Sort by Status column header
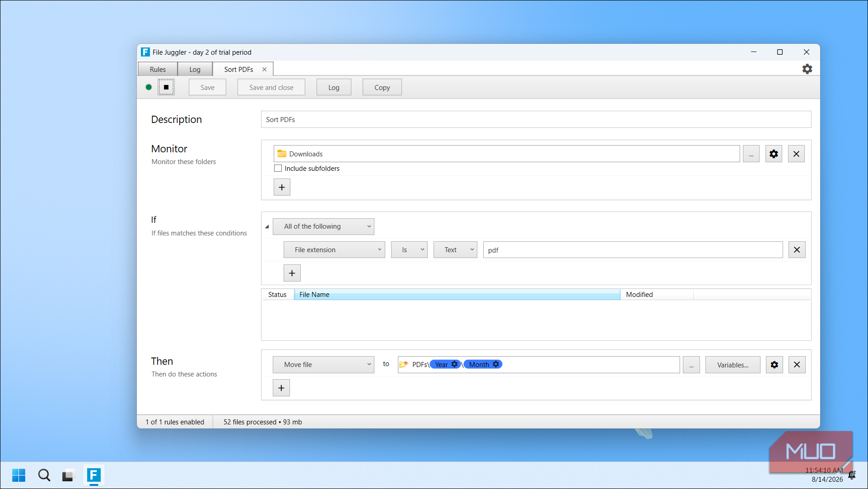This screenshot has height=489, width=868. click(277, 295)
